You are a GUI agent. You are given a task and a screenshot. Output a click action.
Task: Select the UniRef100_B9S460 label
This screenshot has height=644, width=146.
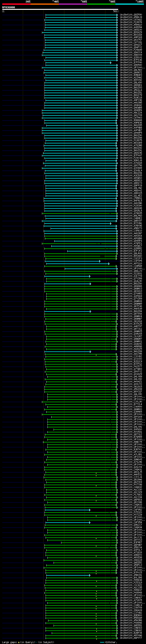point(131,256)
